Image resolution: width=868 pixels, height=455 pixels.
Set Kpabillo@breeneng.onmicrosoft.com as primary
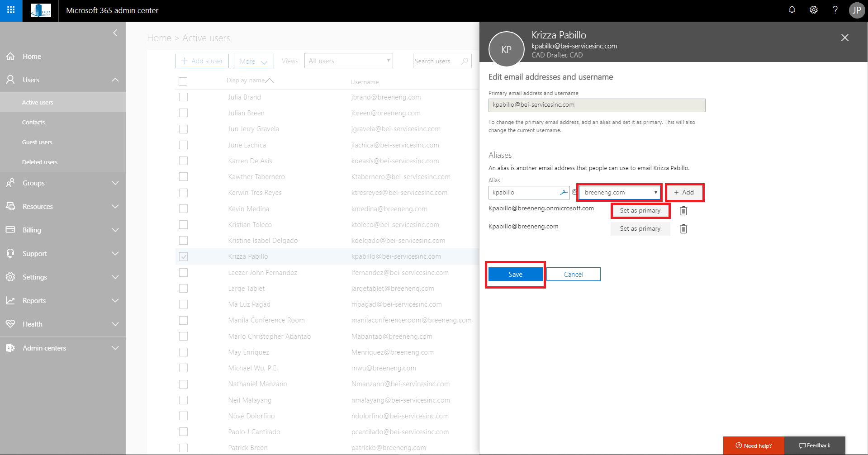(640, 211)
